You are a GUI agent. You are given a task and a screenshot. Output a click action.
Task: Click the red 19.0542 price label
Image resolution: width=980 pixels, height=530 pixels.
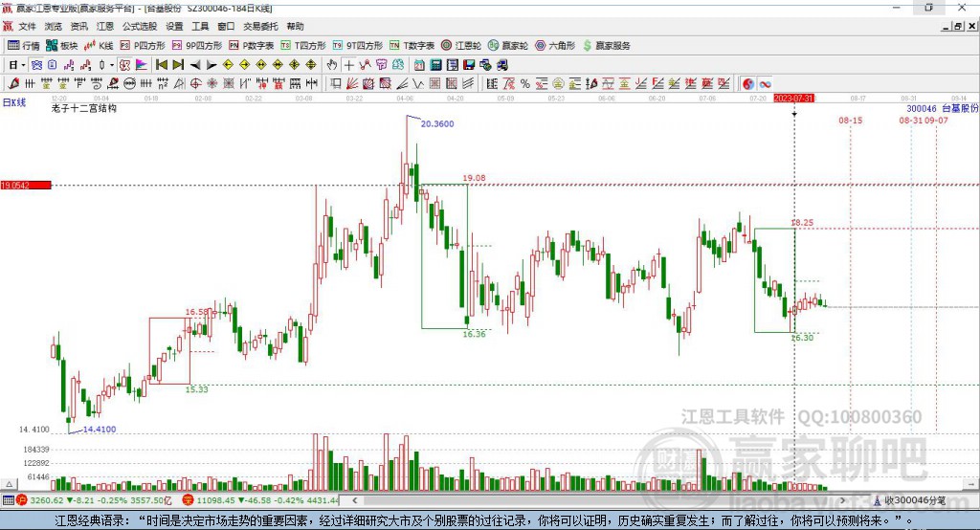coord(26,185)
